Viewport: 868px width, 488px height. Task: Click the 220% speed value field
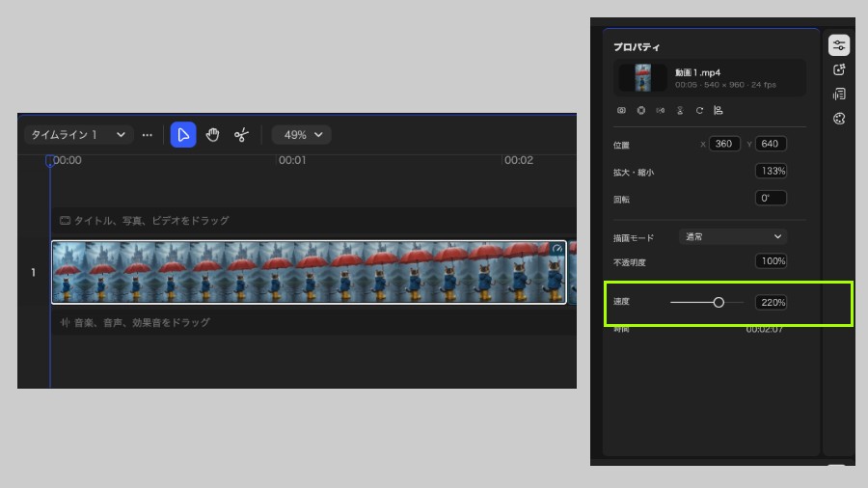click(772, 302)
